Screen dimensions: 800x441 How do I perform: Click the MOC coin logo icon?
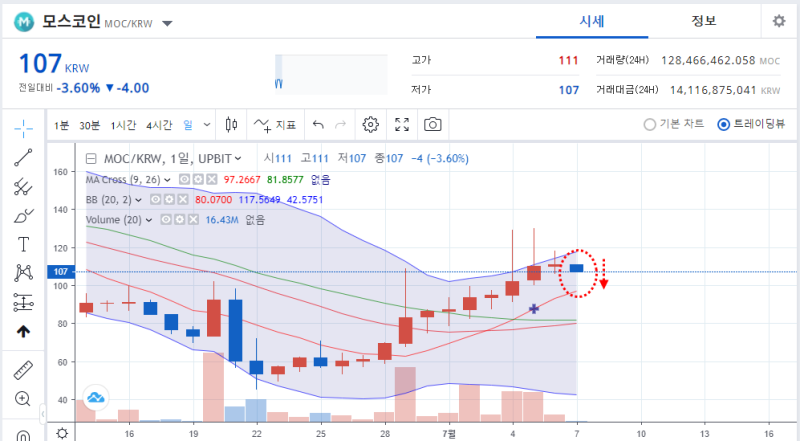24,22
